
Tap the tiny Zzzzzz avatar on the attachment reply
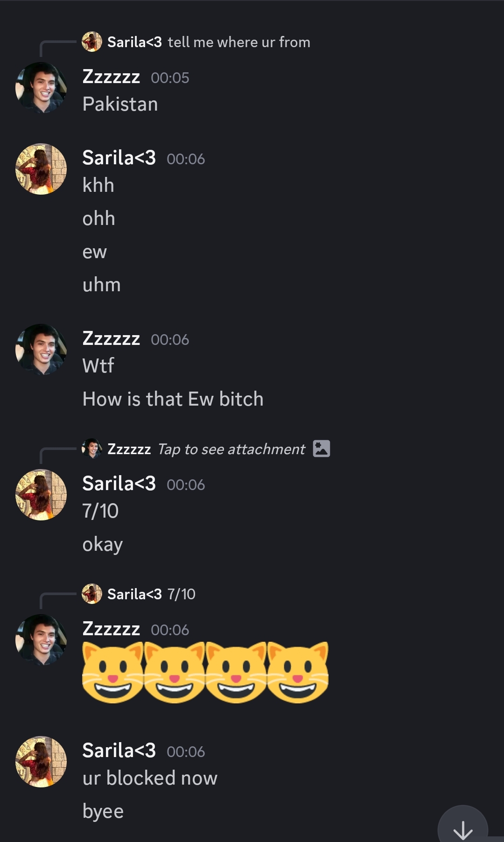point(91,449)
